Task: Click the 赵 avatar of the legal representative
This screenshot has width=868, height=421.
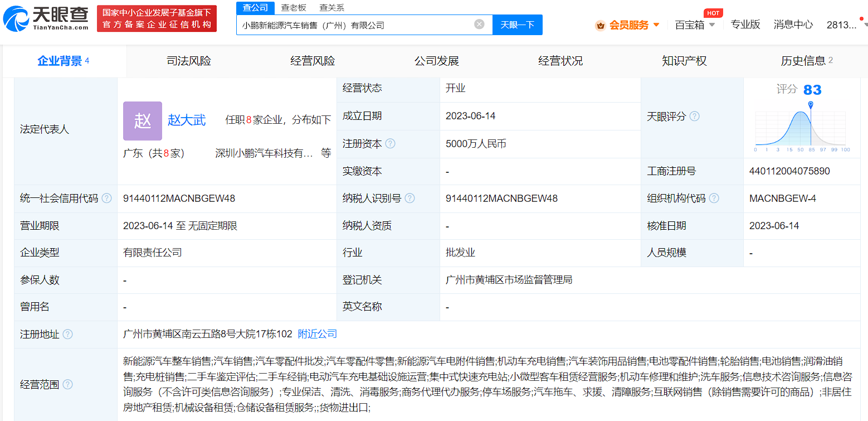Action: pyautogui.click(x=142, y=121)
